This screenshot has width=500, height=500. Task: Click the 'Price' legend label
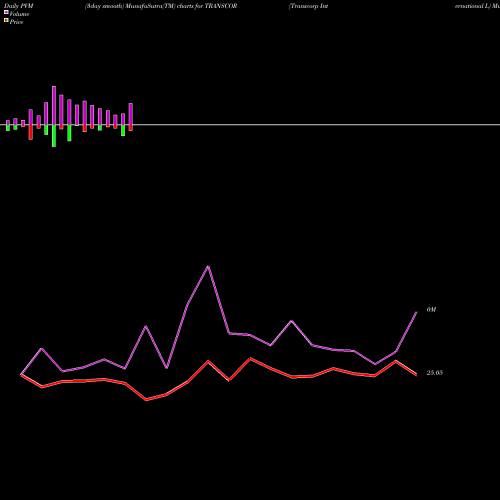tap(16, 22)
